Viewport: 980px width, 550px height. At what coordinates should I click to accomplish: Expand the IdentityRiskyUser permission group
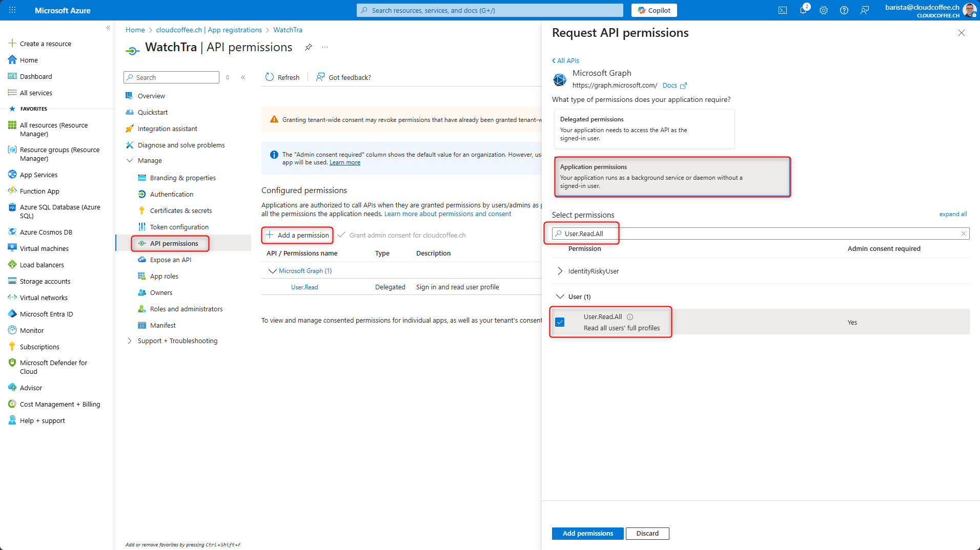click(x=560, y=271)
